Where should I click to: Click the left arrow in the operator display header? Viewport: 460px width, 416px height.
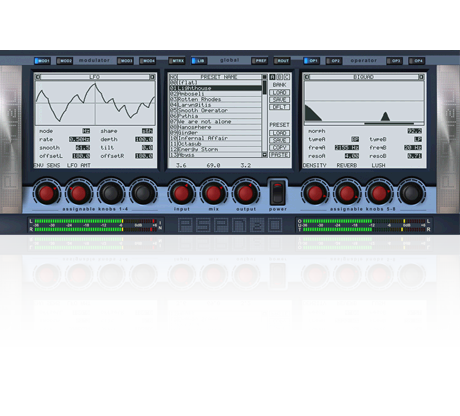(307, 77)
